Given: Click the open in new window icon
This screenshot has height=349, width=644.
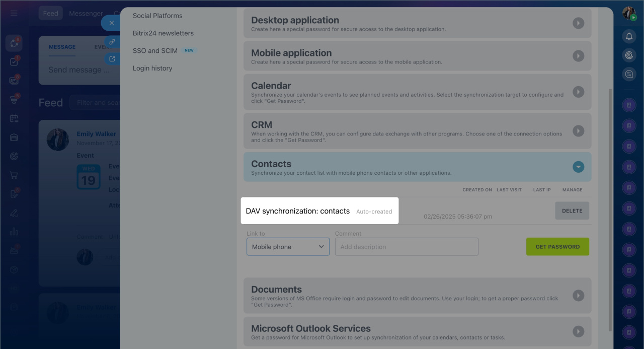Looking at the screenshot, I should click(x=112, y=59).
